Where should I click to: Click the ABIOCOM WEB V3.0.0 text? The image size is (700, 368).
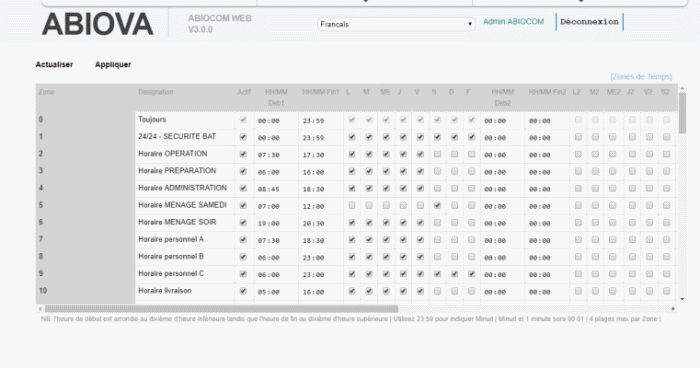[220, 24]
